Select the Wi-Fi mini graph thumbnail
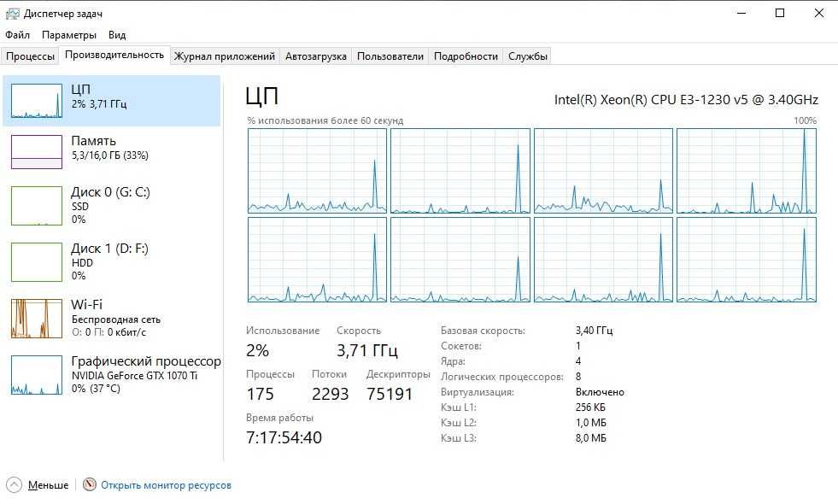 coord(37,319)
